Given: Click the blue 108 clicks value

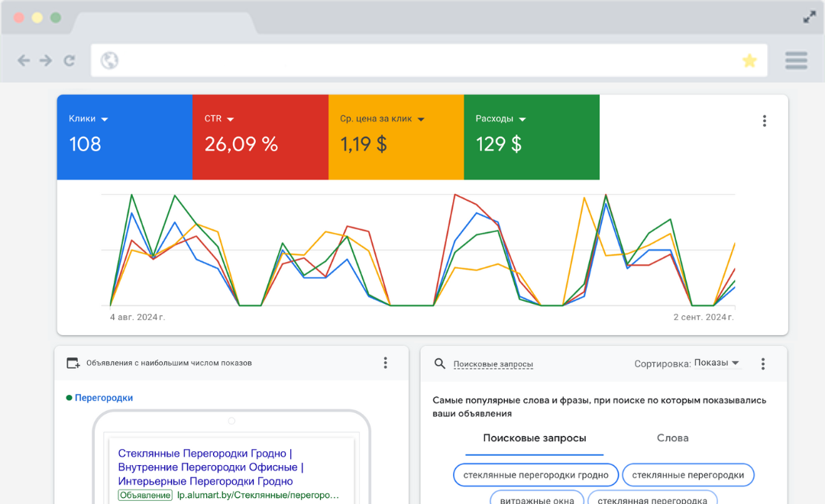Looking at the screenshot, I should click(85, 144).
